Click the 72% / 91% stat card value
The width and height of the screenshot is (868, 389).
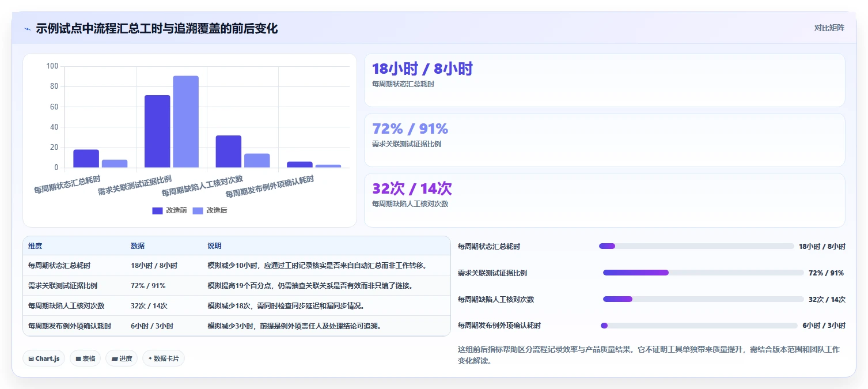pyautogui.click(x=410, y=129)
